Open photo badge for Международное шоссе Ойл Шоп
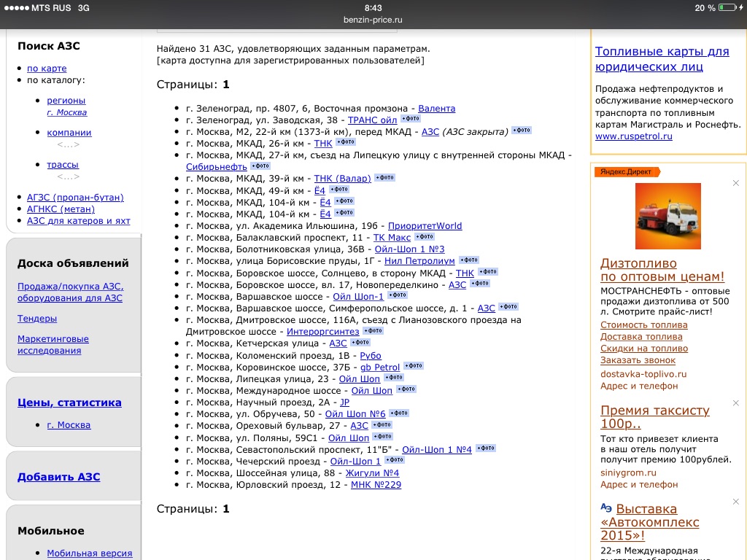The height and width of the screenshot is (560, 747). [406, 389]
